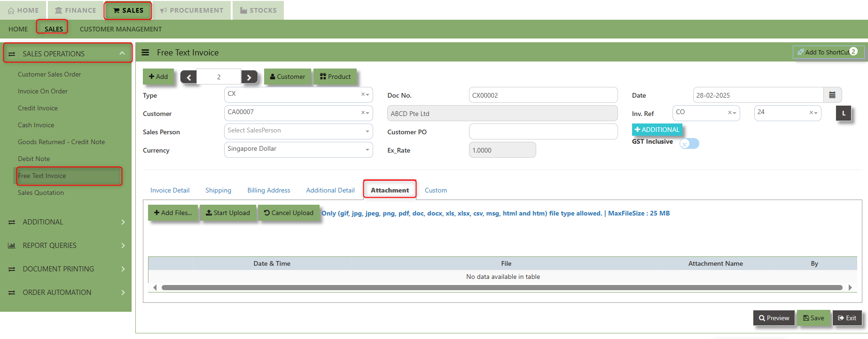Viewport: 868px width, 339px height.
Task: Open the Additional Detail tab
Action: [330, 190]
